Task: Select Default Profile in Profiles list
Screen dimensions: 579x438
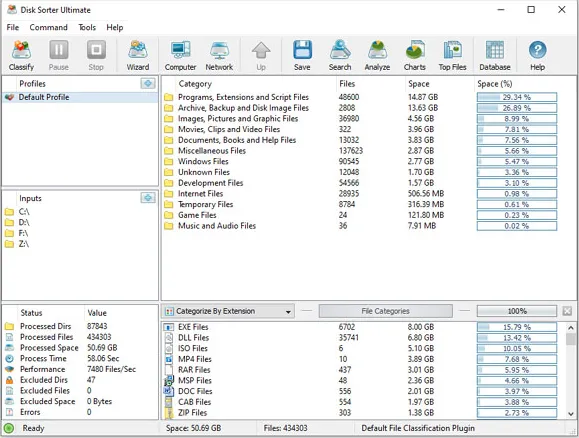Action: (80, 97)
